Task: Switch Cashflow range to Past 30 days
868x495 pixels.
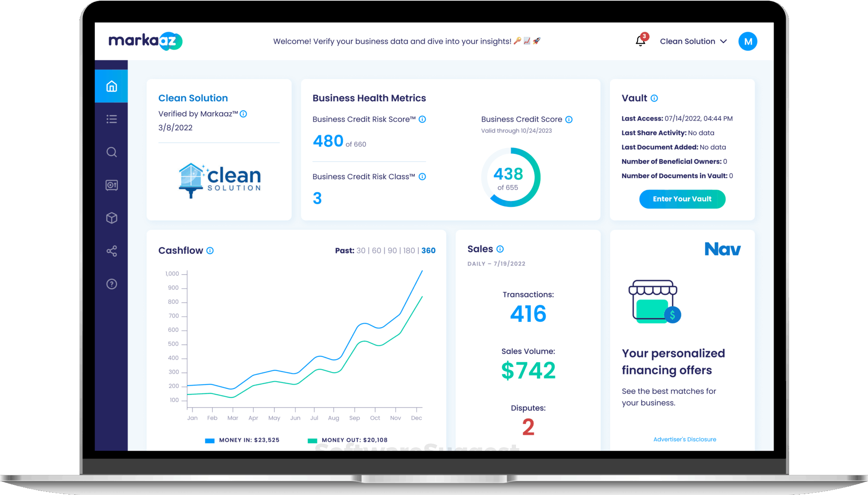Action: (x=361, y=250)
